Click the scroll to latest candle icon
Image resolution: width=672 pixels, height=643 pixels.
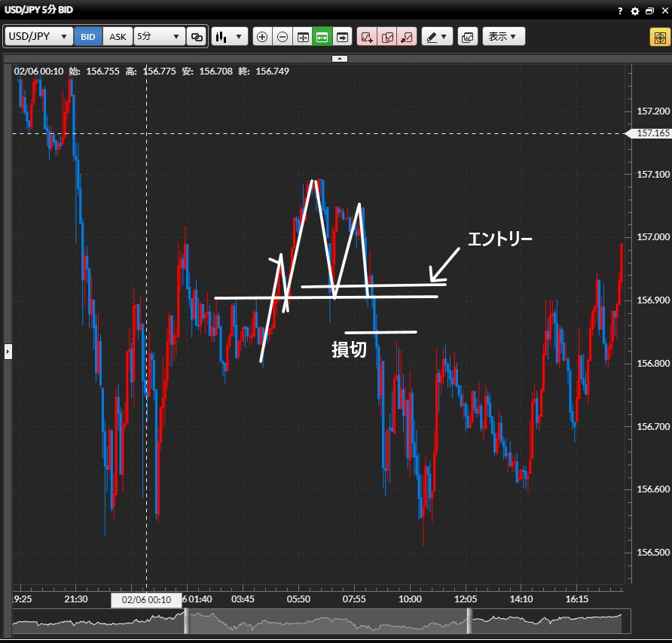click(343, 36)
